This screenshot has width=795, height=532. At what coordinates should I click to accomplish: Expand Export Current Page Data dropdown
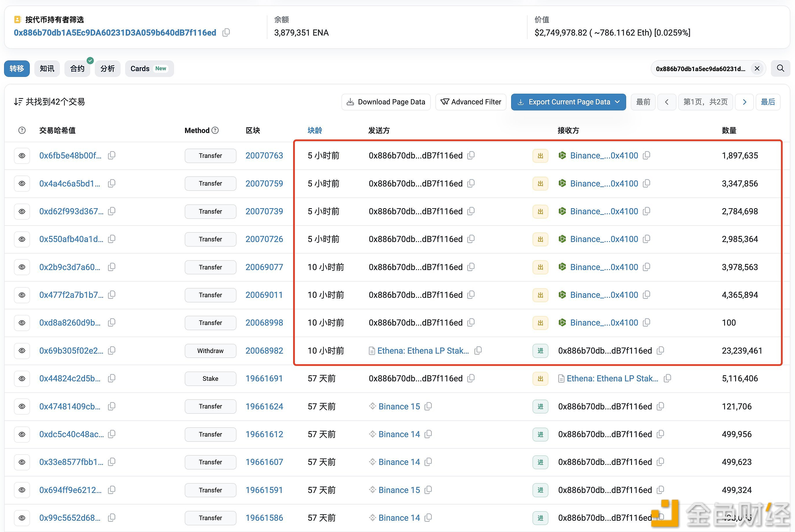[x=568, y=102]
